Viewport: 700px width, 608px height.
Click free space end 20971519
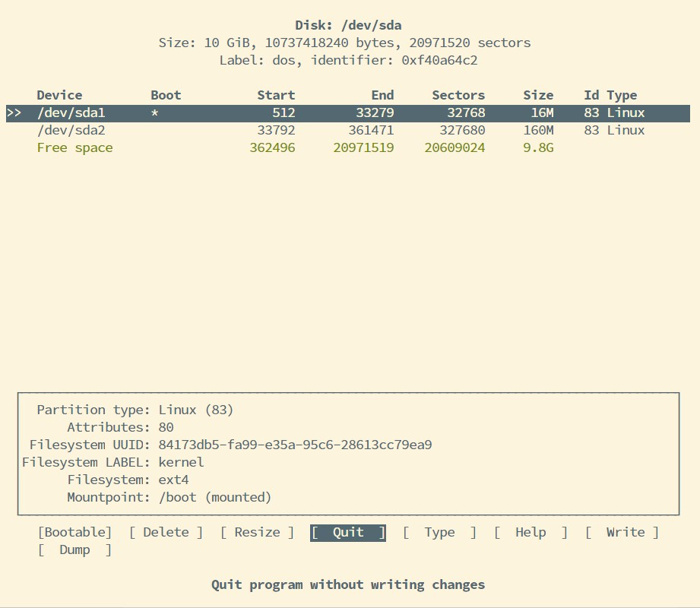364,147
